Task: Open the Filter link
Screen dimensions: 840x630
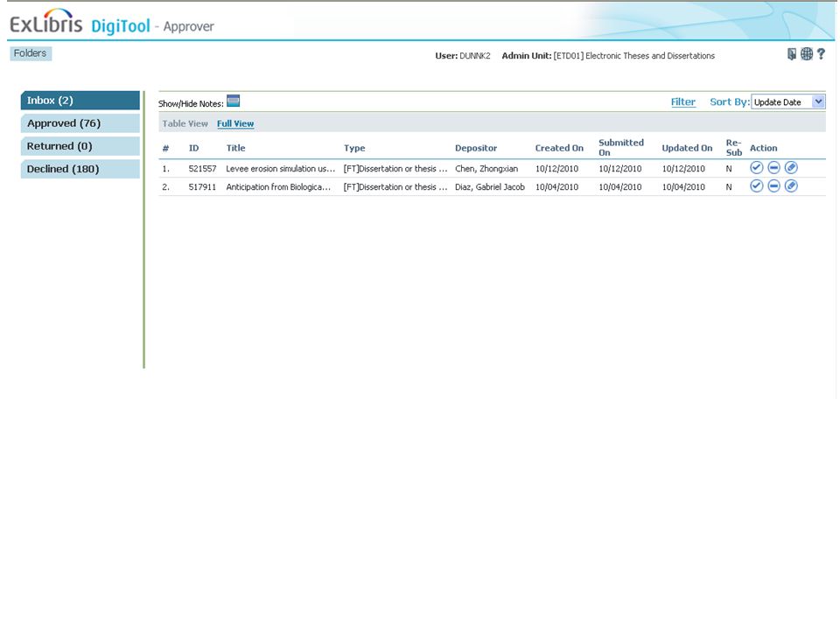Action: (683, 101)
